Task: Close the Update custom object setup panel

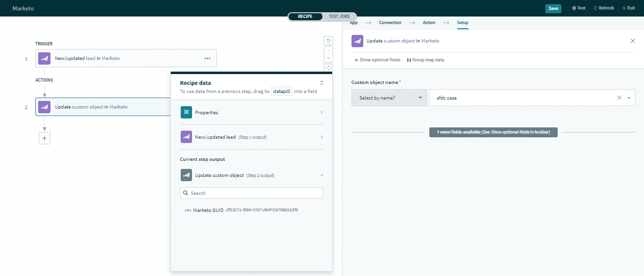Action: click(633, 41)
